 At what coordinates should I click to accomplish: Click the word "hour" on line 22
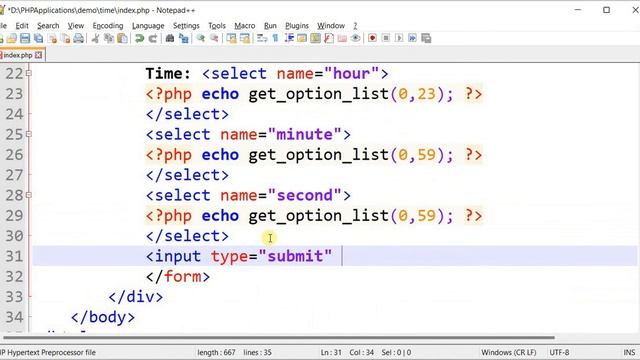point(351,73)
